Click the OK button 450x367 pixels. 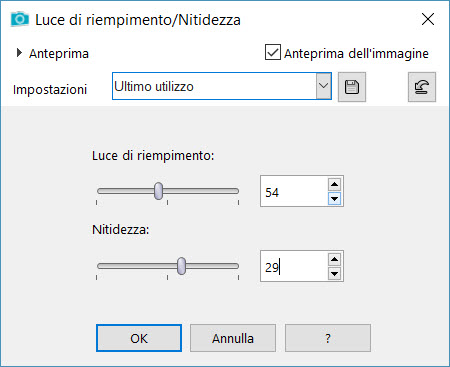[x=139, y=338]
